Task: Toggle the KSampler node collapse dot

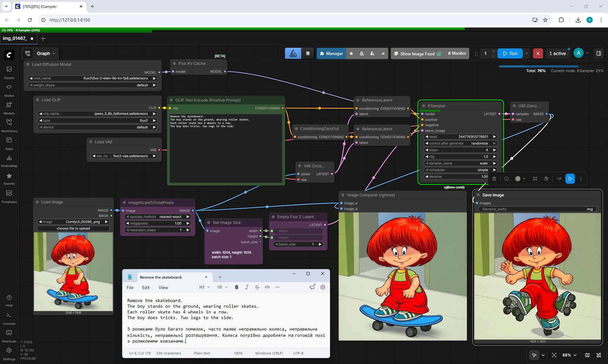Action: pyautogui.click(x=423, y=106)
